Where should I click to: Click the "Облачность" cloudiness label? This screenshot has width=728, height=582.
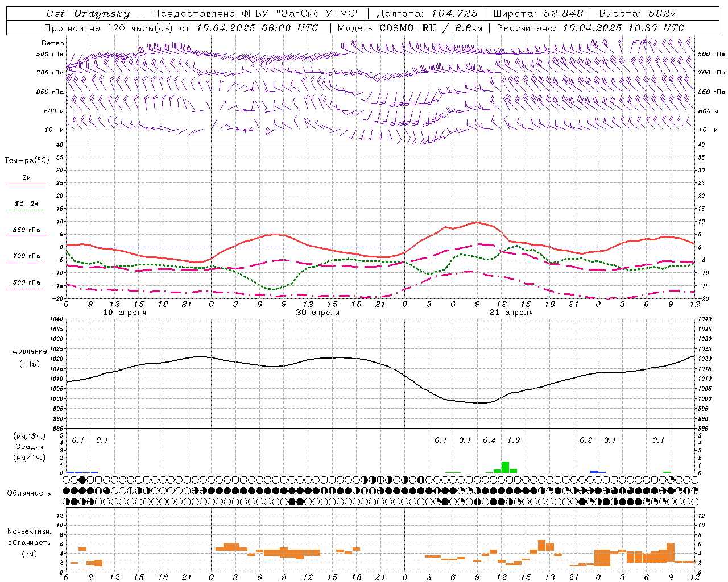(x=29, y=493)
